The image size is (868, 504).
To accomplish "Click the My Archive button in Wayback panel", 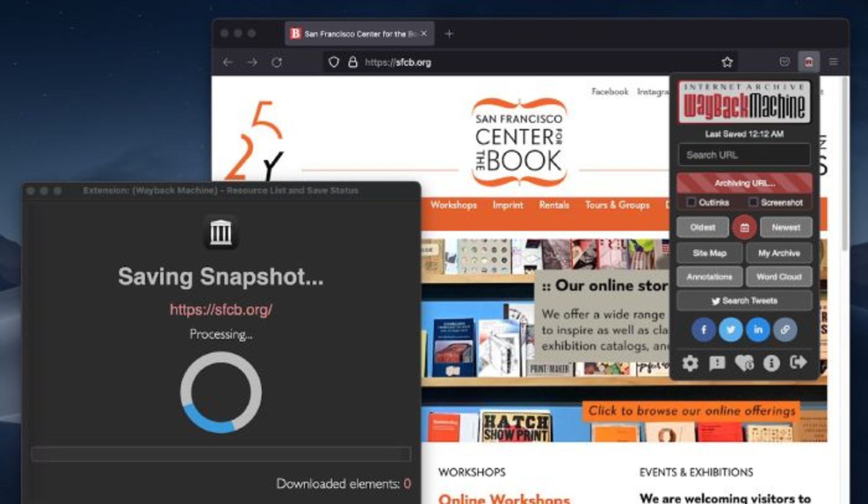I will pos(778,252).
